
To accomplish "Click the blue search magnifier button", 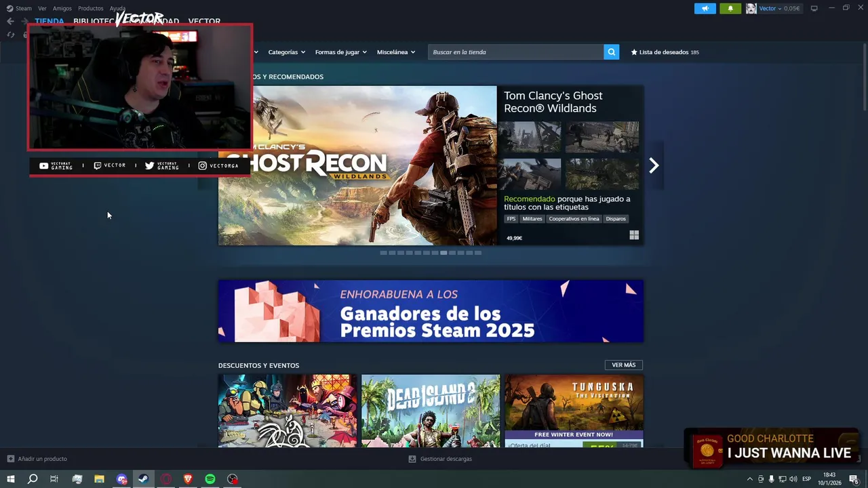I will [x=611, y=52].
